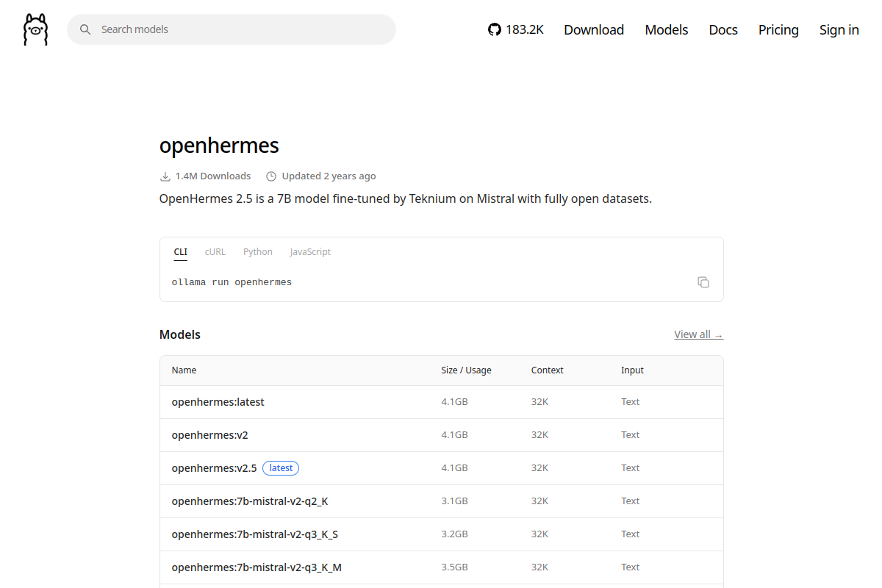The width and height of the screenshot is (882, 588).
Task: Open openhermes:7b-mistral-v2-q2_K model
Action: pos(250,501)
